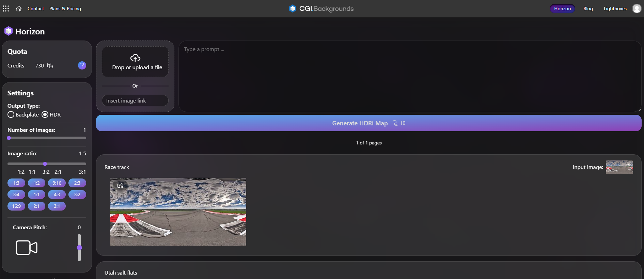Open the apps grid menu icon
Viewport: 644px width, 279px height.
click(x=6, y=9)
